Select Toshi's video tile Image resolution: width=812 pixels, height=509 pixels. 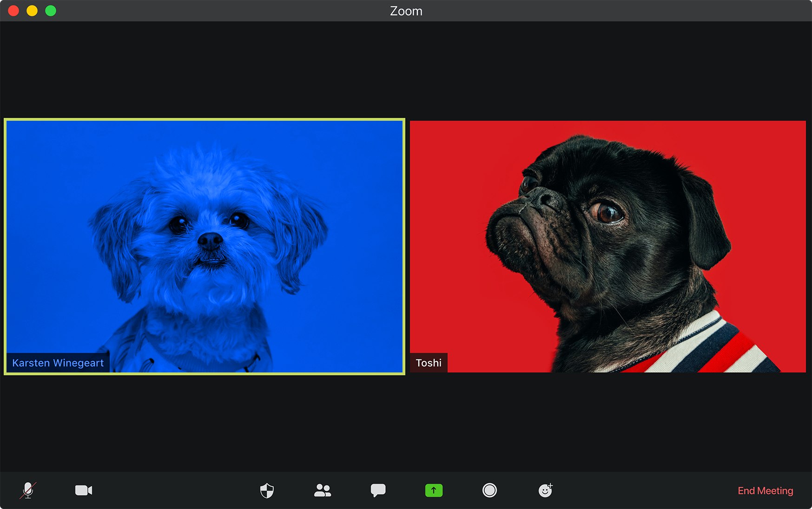607,247
